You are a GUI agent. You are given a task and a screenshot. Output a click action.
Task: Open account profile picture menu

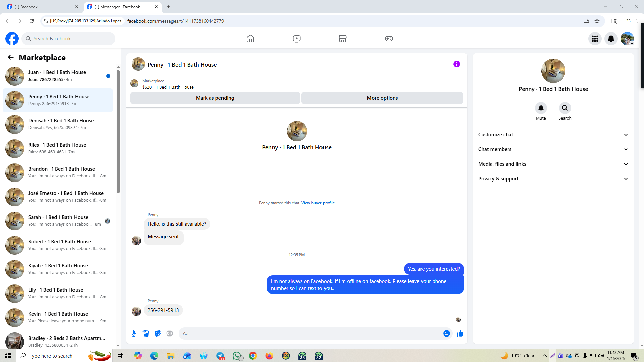(627, 39)
